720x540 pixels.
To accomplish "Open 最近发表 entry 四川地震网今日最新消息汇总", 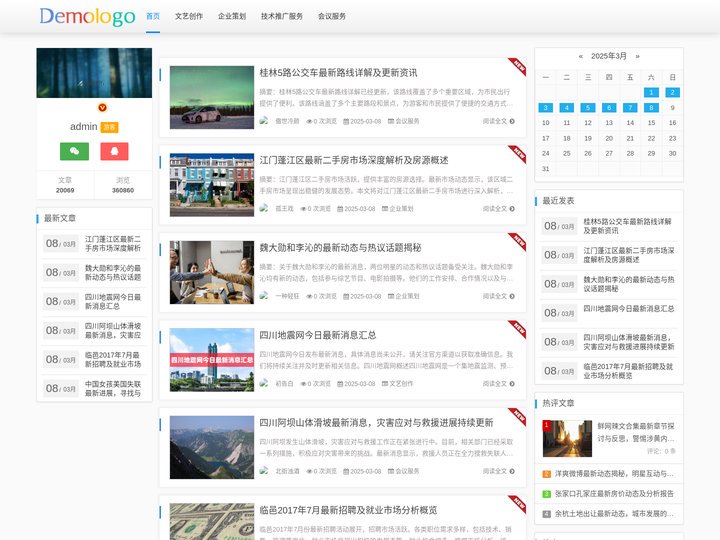I will [629, 309].
